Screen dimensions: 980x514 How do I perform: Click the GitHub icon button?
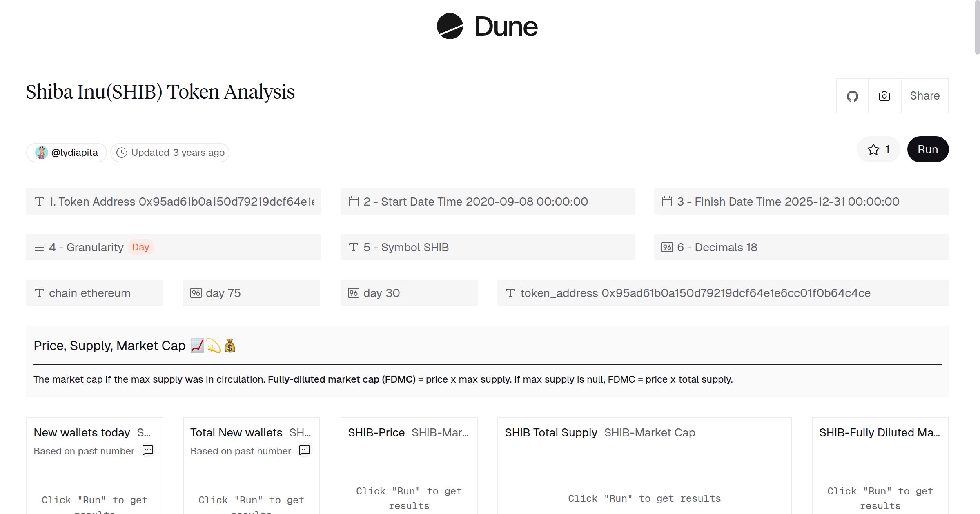[852, 96]
